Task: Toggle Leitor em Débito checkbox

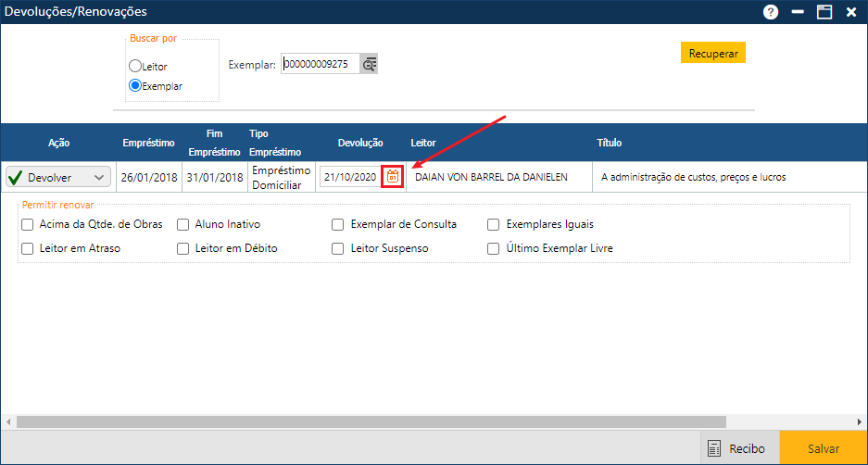Action: pyautogui.click(x=183, y=248)
